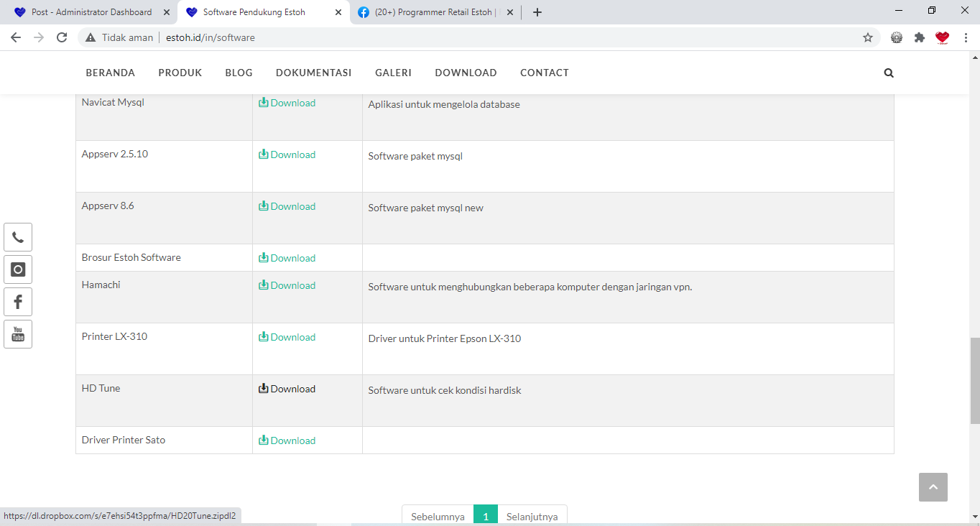Download Brosur Estoh Software

tap(287, 258)
